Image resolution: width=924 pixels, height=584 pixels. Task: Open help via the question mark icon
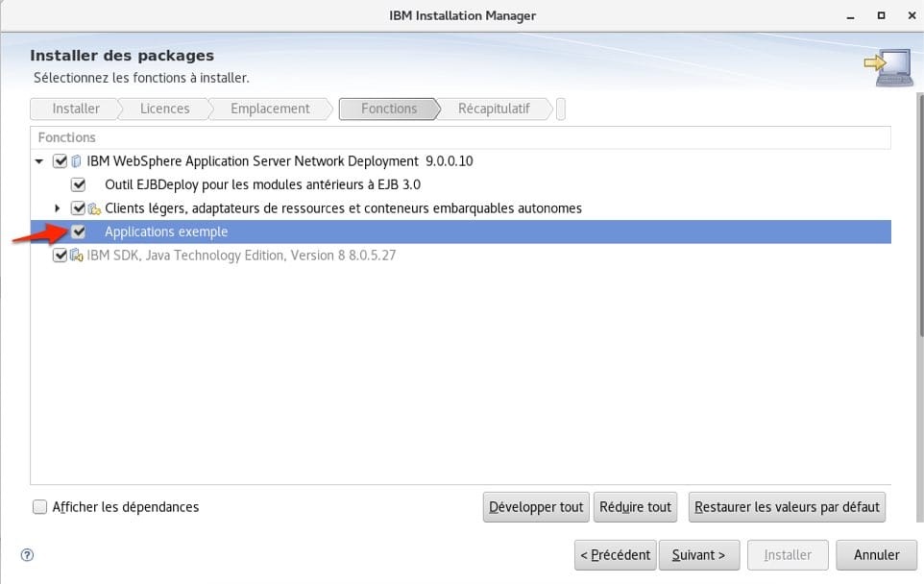click(27, 555)
